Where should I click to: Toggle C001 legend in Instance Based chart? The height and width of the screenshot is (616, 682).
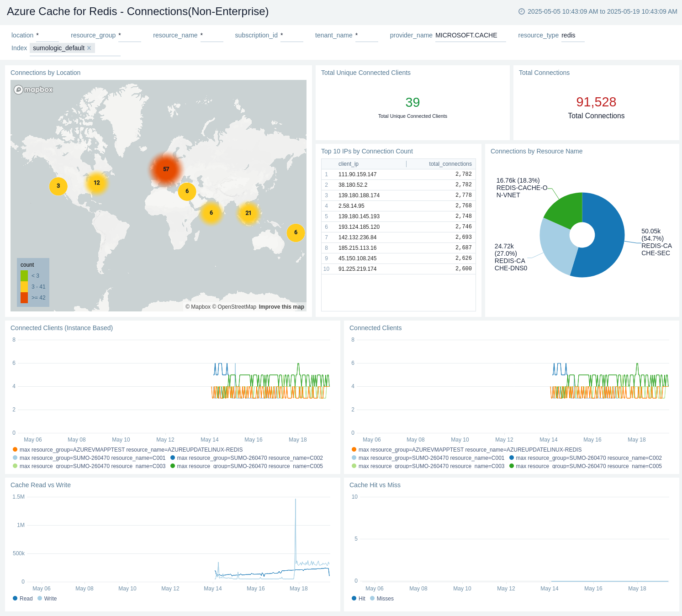(89, 458)
